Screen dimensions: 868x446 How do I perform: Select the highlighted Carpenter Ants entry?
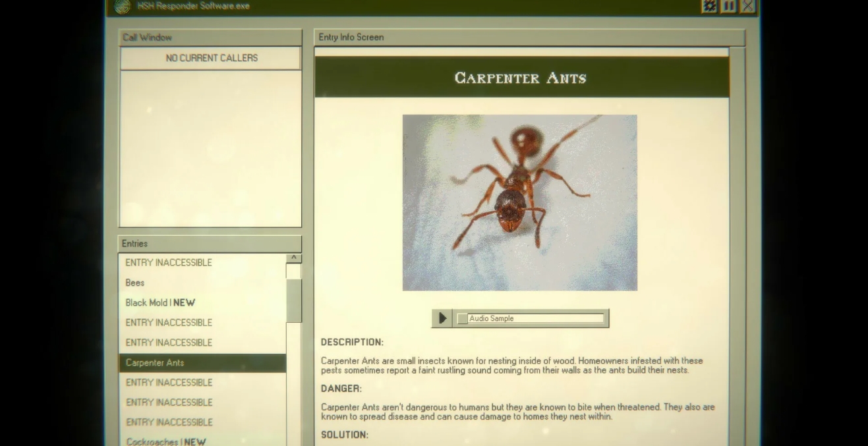click(155, 363)
